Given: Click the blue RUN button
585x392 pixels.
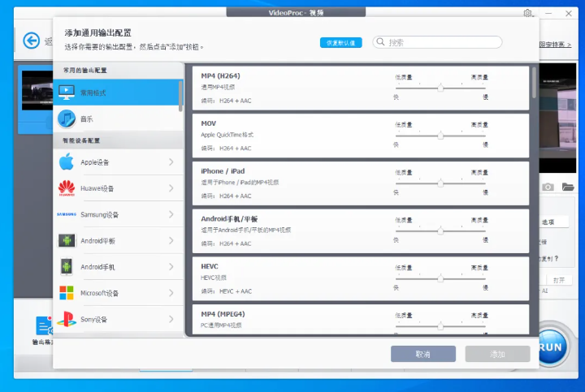Looking at the screenshot, I should point(553,347).
